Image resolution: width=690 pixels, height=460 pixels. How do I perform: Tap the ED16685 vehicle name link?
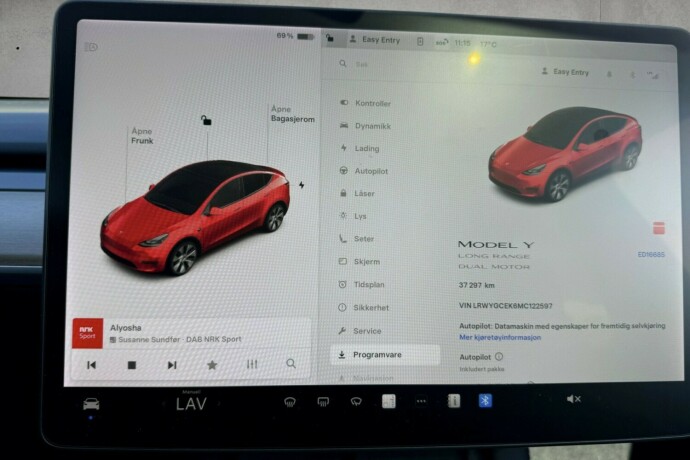651,254
